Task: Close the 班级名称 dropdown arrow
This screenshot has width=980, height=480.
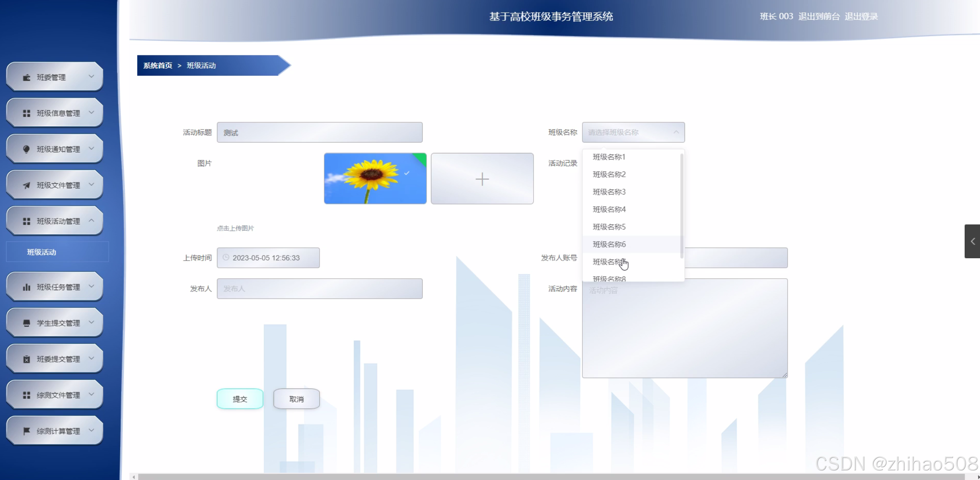Action: (x=676, y=132)
